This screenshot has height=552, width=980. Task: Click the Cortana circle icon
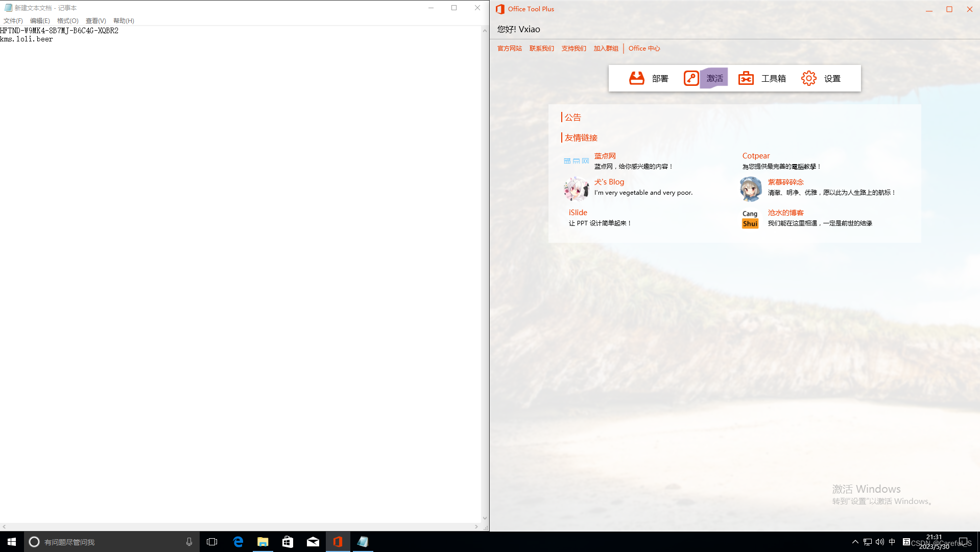point(34,542)
